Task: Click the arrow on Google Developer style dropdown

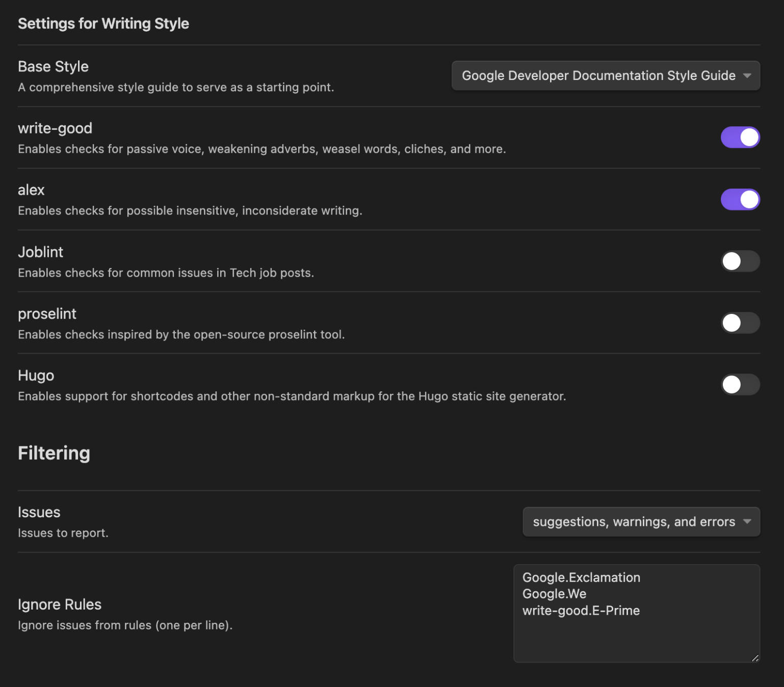Action: click(747, 75)
